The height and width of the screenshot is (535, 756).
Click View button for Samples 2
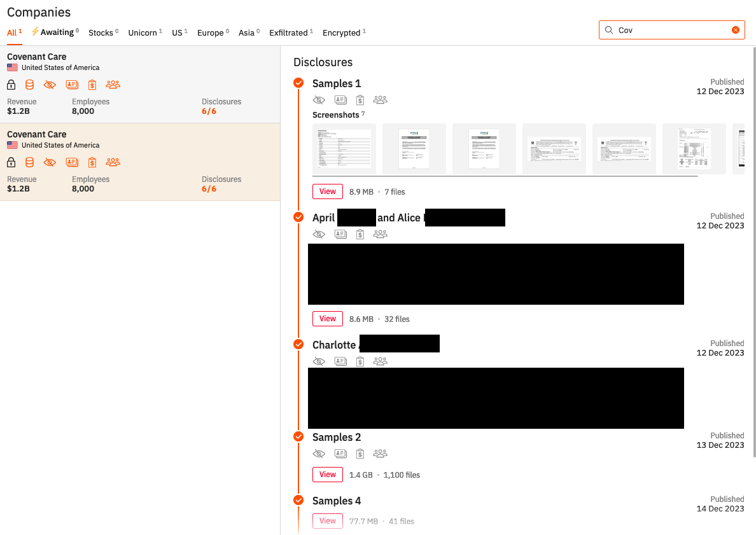[x=328, y=475]
